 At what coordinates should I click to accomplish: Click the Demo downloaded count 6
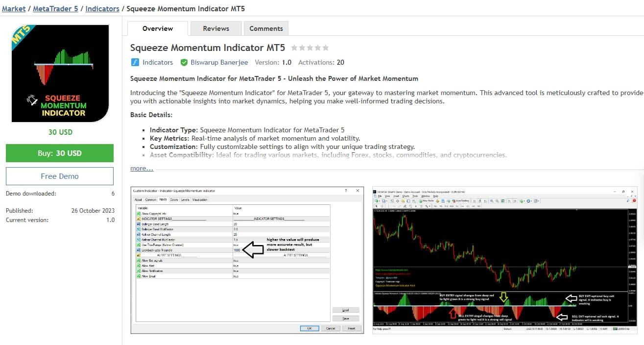[113, 194]
